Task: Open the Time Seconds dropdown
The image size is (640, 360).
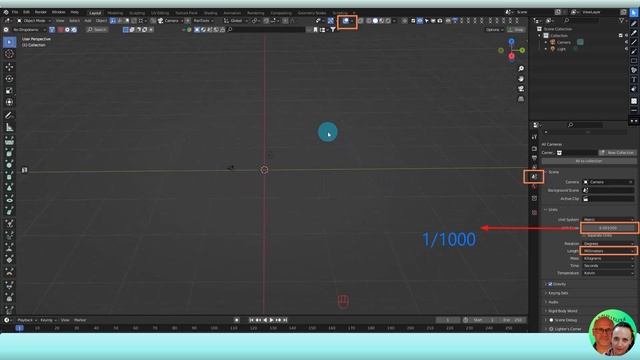Action: [x=608, y=266]
